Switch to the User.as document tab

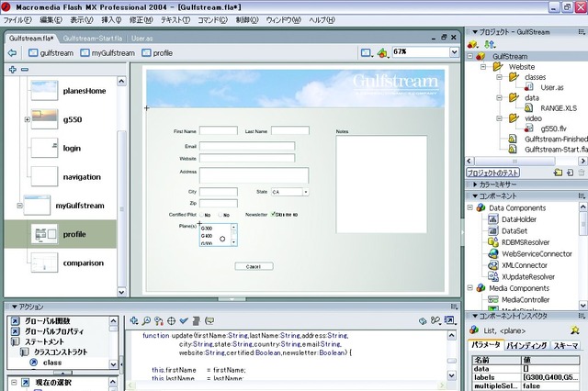142,39
